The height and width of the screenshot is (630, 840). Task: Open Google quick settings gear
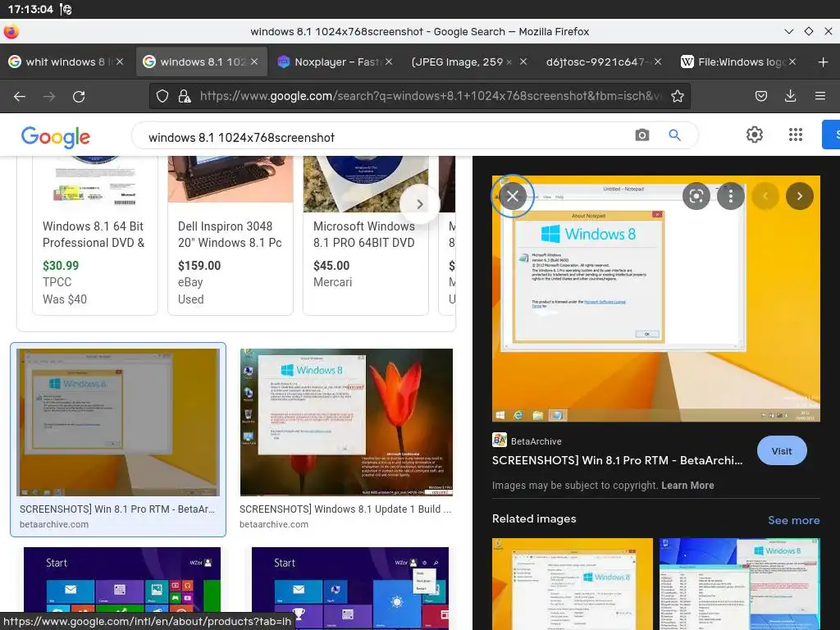755,135
